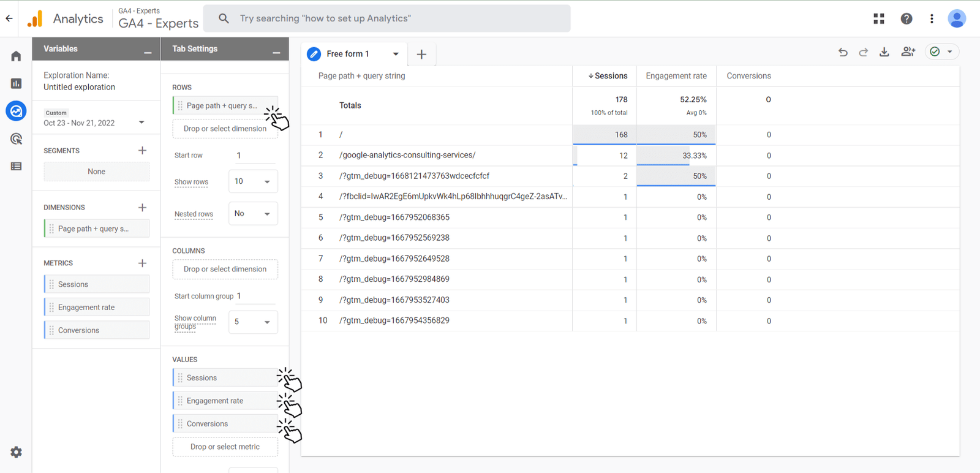
Task: Open the Nested rows dropdown
Action: 253,214
